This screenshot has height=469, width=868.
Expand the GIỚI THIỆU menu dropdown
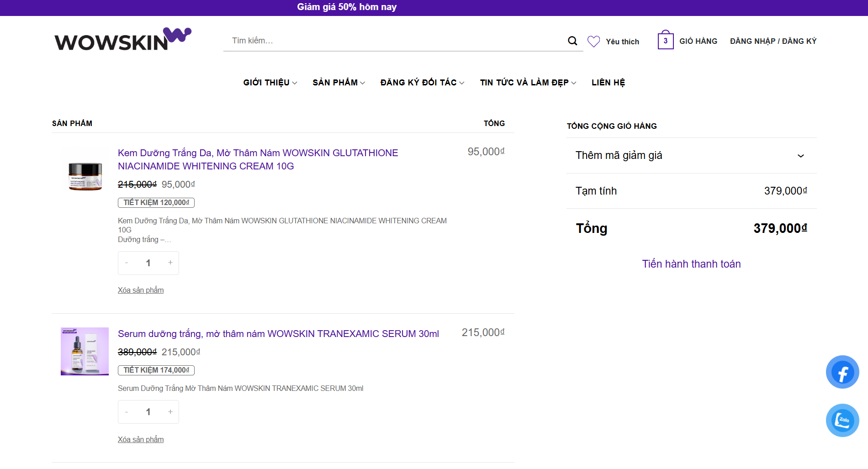pos(270,83)
